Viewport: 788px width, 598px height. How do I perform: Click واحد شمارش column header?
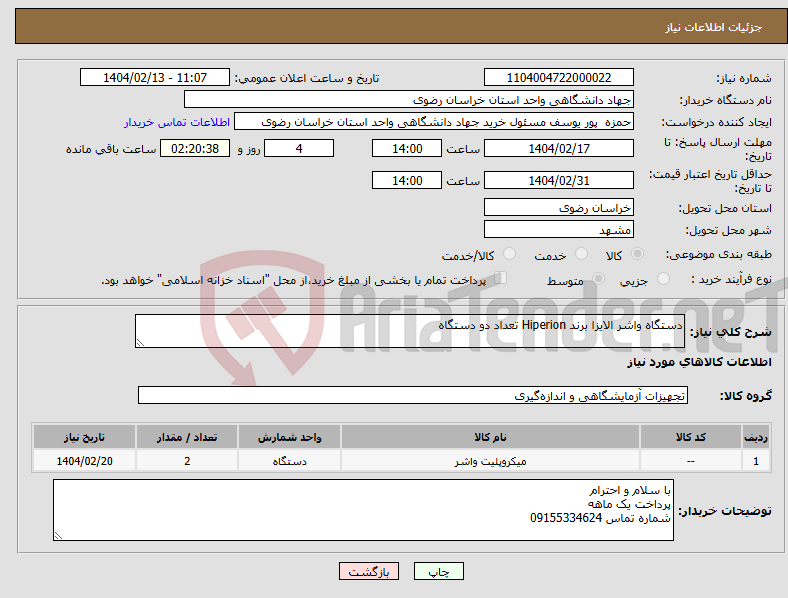[x=289, y=437]
